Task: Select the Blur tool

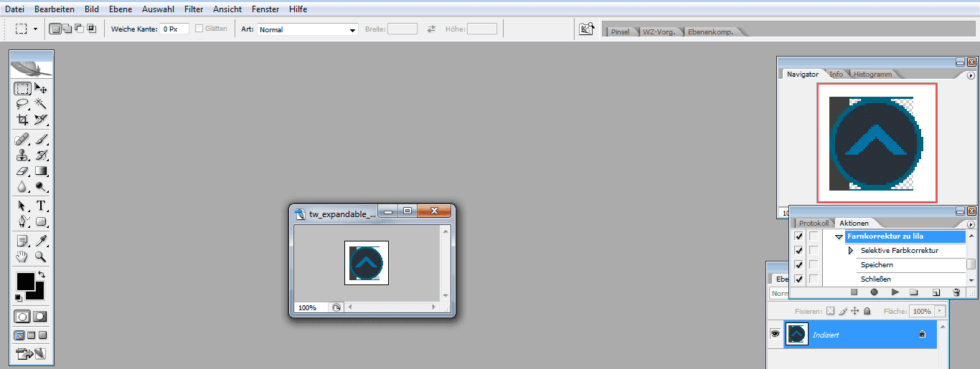Action: click(x=23, y=186)
